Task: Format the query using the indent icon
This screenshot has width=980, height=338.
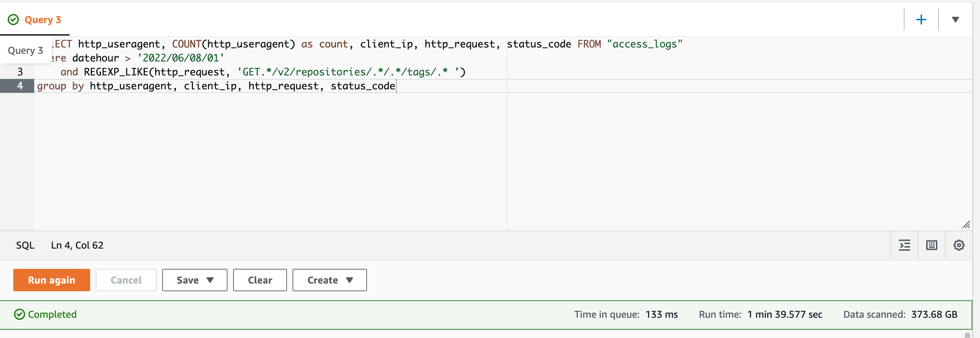Action: [905, 245]
